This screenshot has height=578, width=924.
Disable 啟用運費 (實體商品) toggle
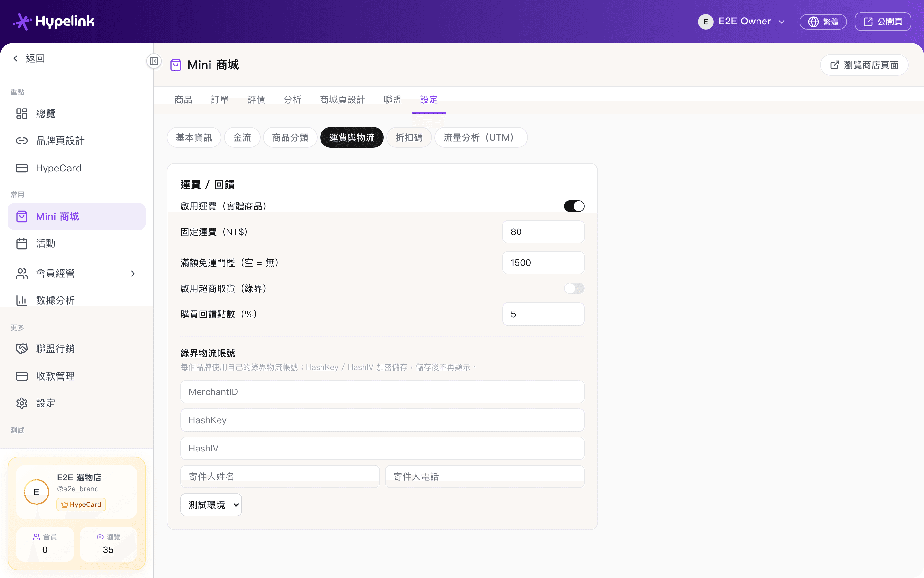coord(574,206)
